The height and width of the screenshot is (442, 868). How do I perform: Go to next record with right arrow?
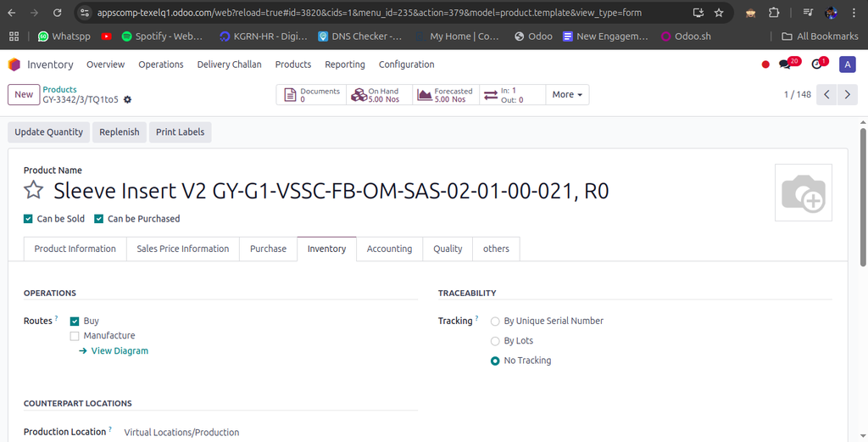847,95
